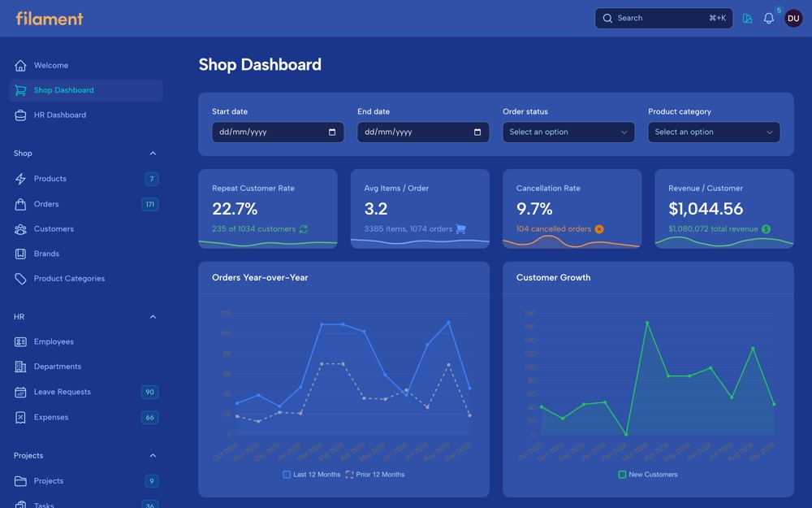Click the Avg Items cart icon
The image size is (812, 508).
pyautogui.click(x=460, y=229)
